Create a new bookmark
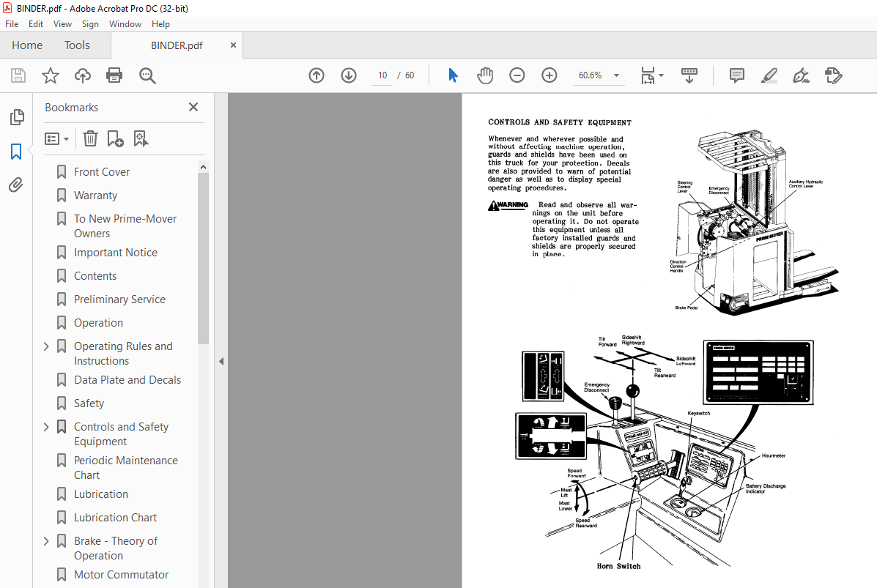Screen dimensions: 877x588 114,138
